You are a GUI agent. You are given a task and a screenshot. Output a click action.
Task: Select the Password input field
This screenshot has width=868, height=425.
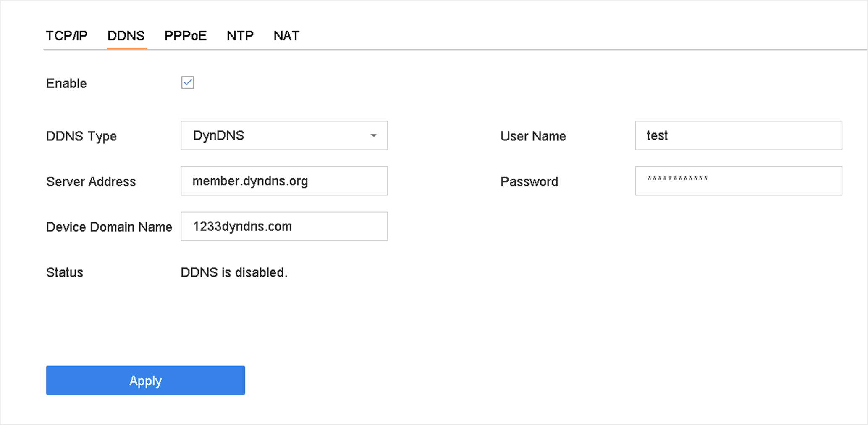click(x=738, y=181)
